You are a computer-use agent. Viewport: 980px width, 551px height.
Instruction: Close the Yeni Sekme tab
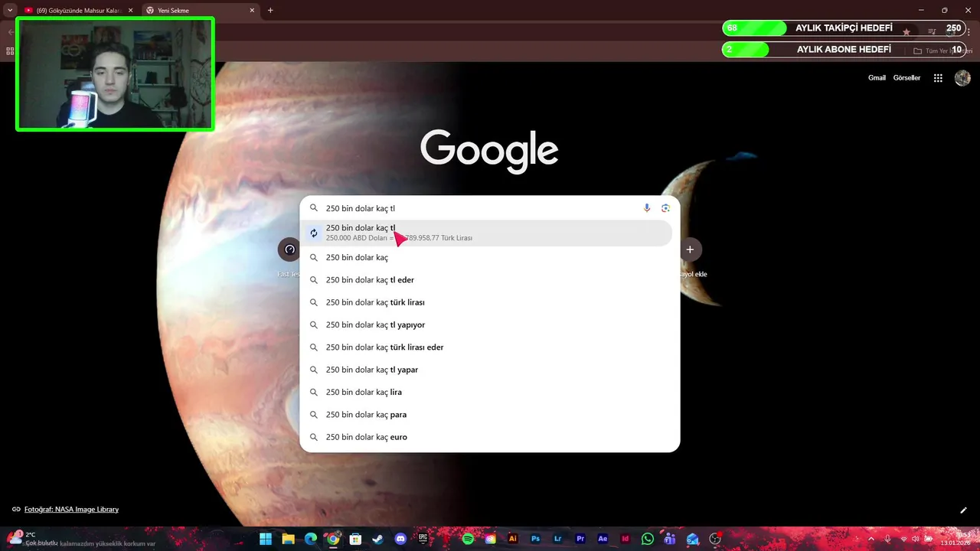252,11
